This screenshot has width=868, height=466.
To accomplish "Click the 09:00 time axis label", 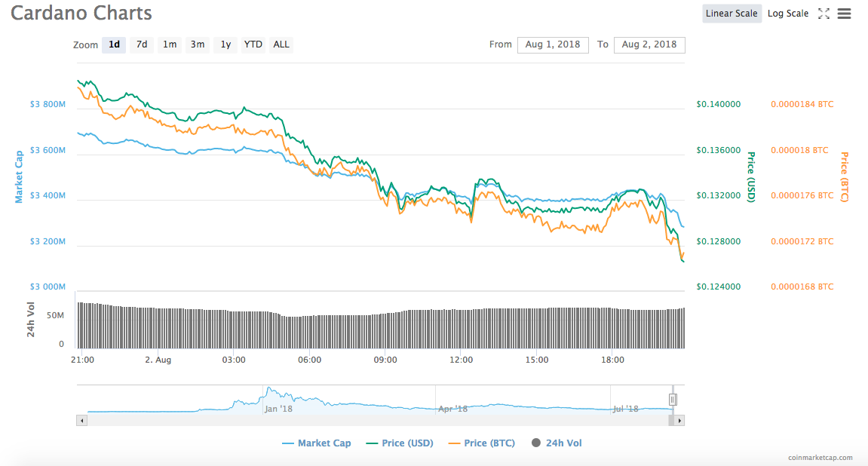I will (x=385, y=360).
